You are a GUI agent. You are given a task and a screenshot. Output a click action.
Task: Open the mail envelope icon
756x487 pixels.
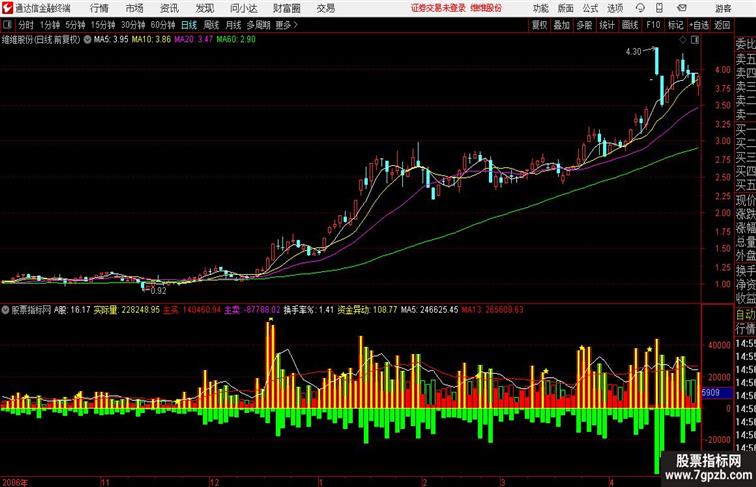[682, 8]
